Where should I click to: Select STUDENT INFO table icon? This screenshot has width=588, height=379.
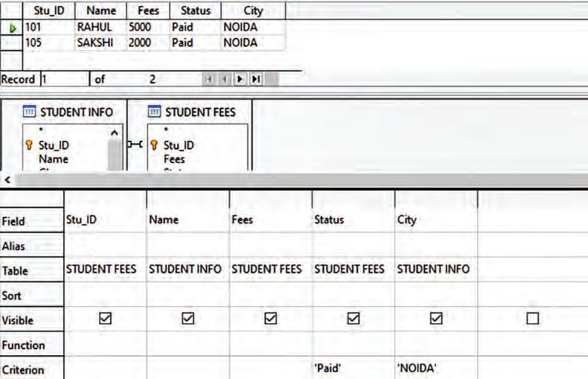(x=29, y=112)
